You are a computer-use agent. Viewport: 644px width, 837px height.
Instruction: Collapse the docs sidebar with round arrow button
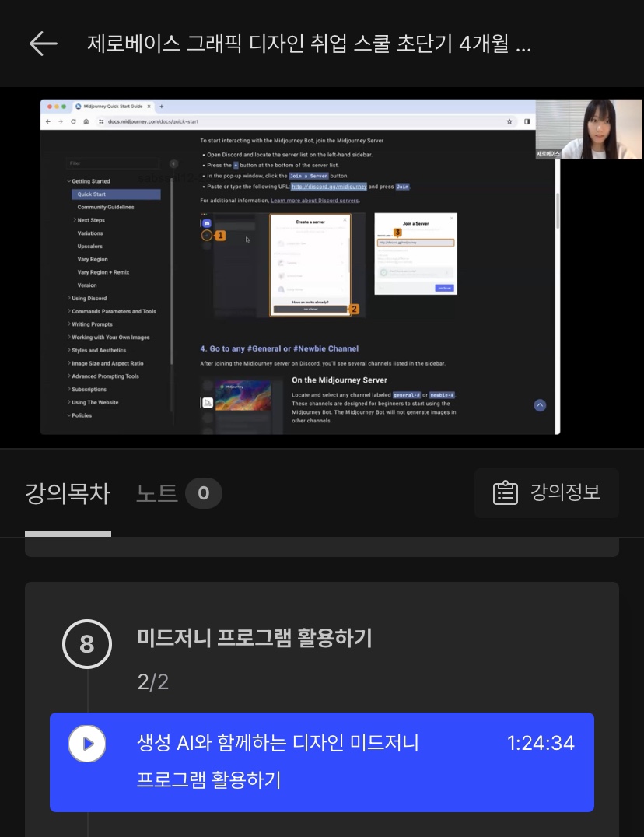pyautogui.click(x=173, y=163)
